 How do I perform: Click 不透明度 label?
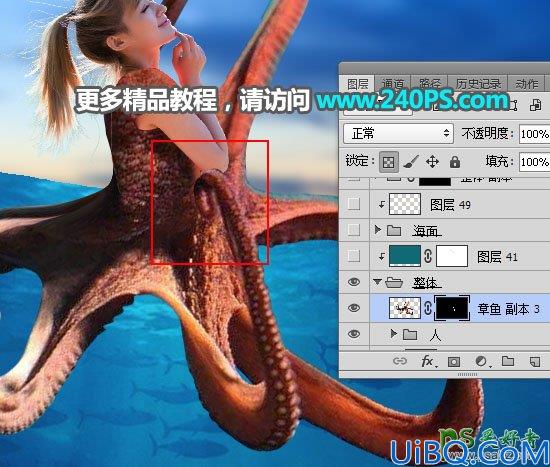click(488, 133)
